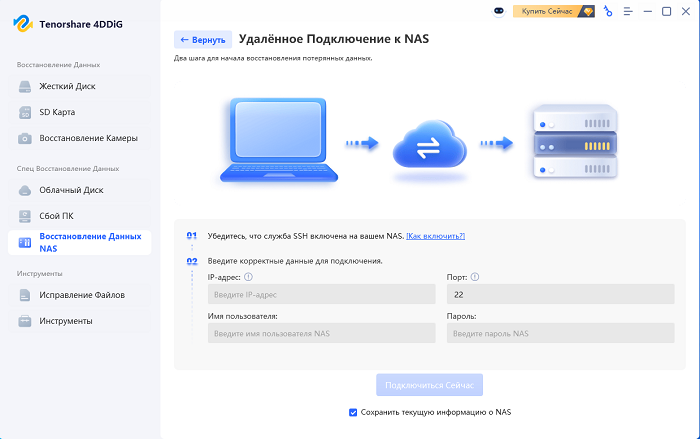Image resolution: width=700 pixels, height=439 pixels.
Task: Open the support robot icon
Action: pos(499,11)
